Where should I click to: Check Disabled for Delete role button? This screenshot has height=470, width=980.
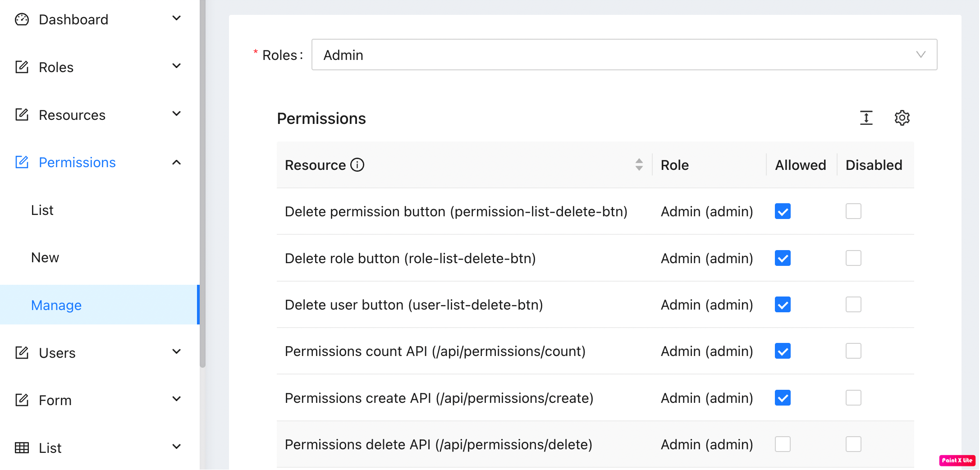point(853,258)
